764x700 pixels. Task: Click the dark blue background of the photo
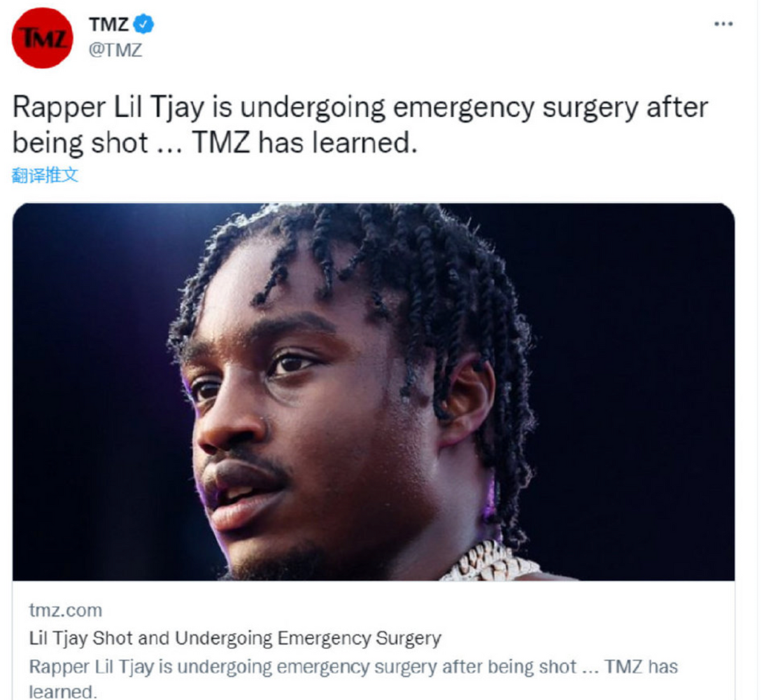pyautogui.click(x=637, y=382)
